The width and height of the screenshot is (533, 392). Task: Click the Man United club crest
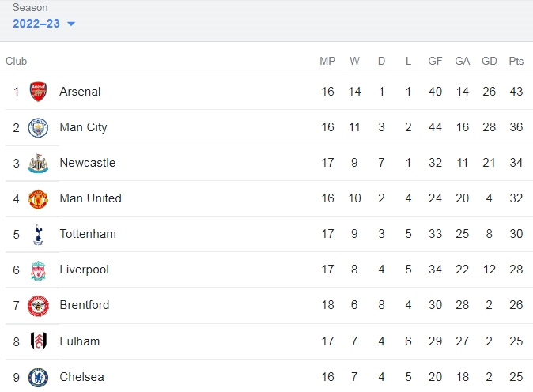(38, 198)
